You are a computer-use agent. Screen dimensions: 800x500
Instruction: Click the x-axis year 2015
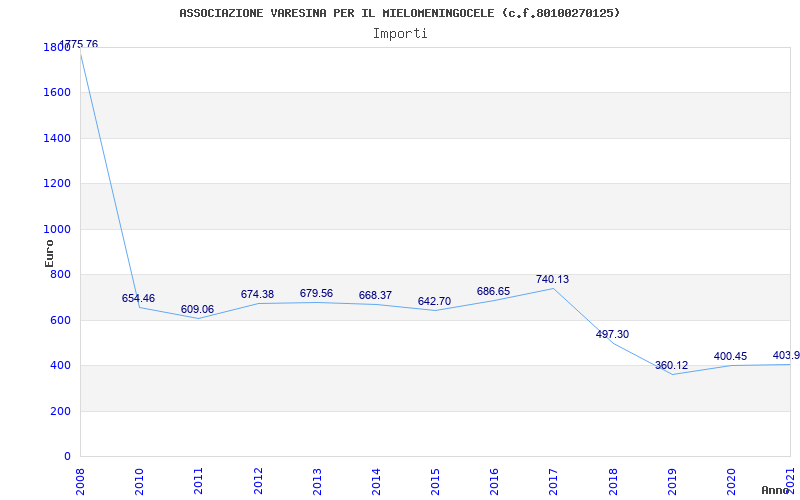pos(435,482)
